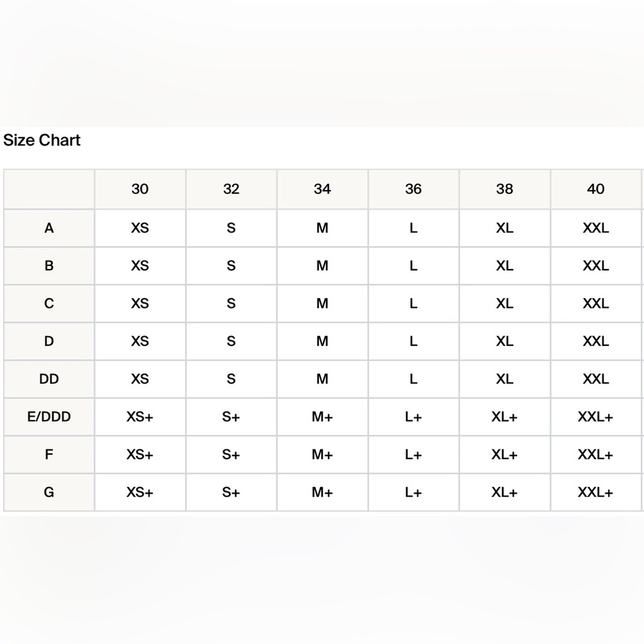The image size is (644, 644).
Task: Click the XL cell in row B
Action: point(505,266)
